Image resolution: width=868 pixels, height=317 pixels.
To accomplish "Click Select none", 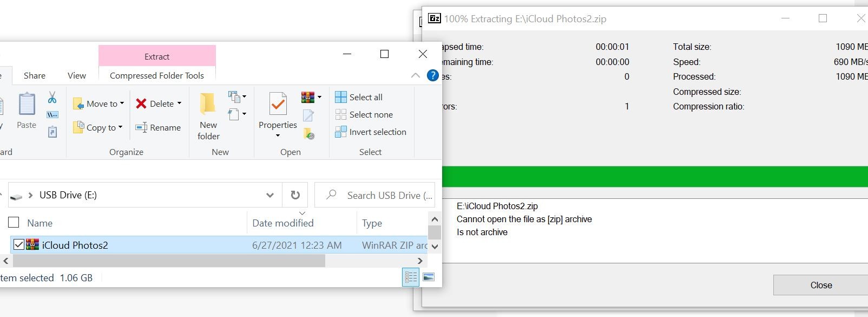I will point(364,114).
